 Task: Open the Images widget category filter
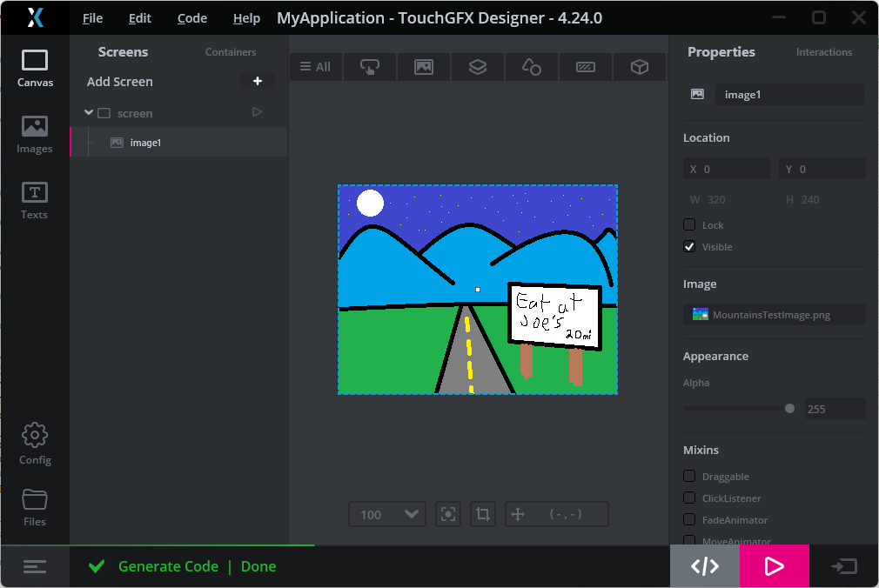[x=423, y=66]
